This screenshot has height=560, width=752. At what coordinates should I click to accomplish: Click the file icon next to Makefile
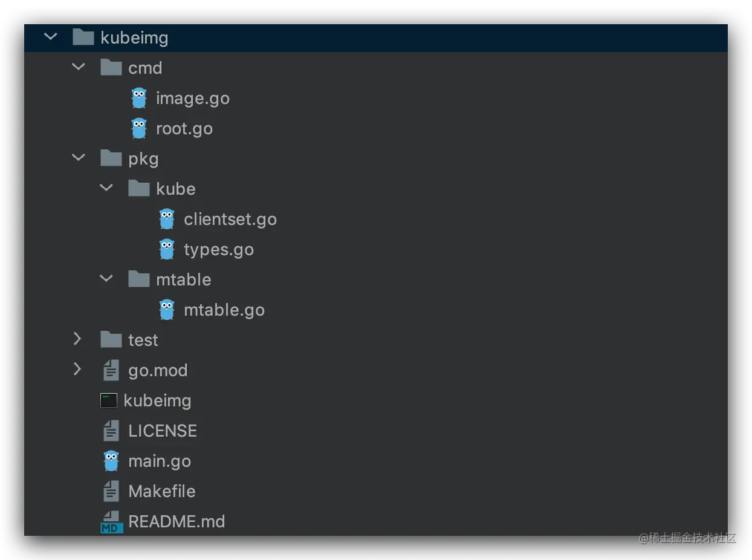(111, 491)
